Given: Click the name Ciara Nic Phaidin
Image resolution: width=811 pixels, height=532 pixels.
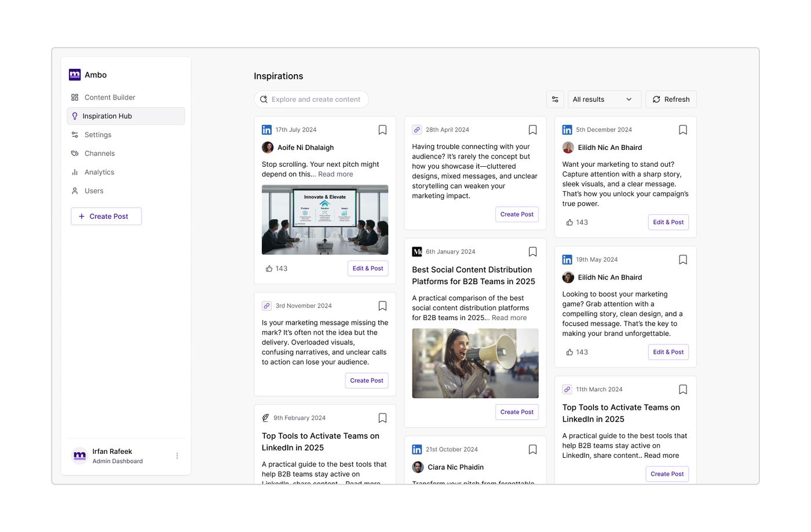Looking at the screenshot, I should (455, 467).
